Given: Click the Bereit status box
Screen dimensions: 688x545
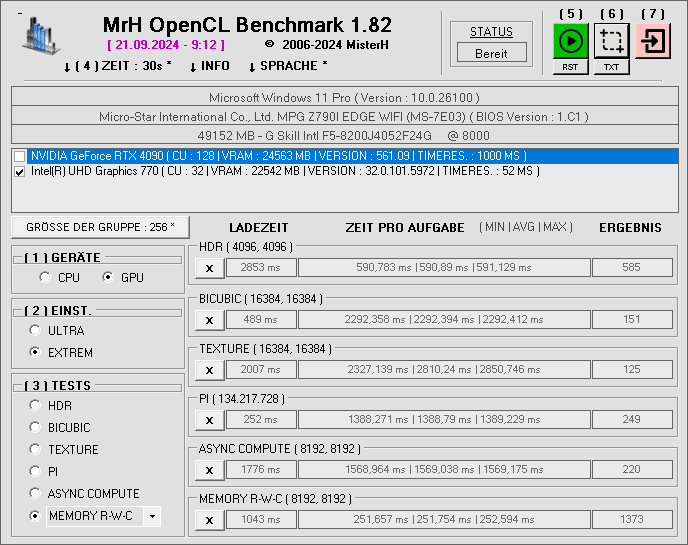Looking at the screenshot, I should pyautogui.click(x=491, y=53).
